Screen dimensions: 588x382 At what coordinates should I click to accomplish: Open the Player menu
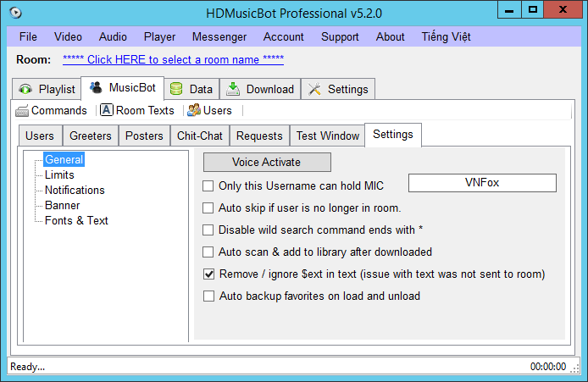click(x=160, y=36)
